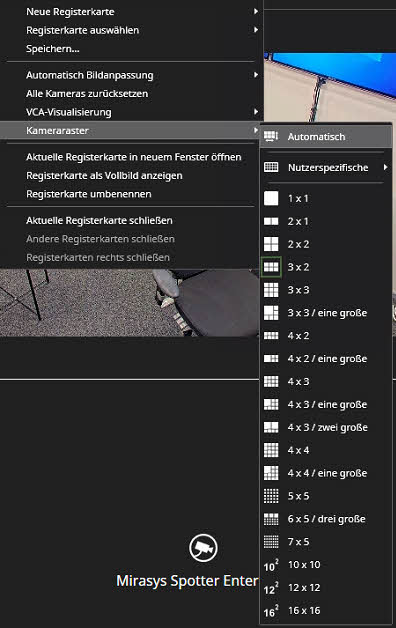Expand the Neue Registerkarte submenu arrow

click(x=256, y=12)
